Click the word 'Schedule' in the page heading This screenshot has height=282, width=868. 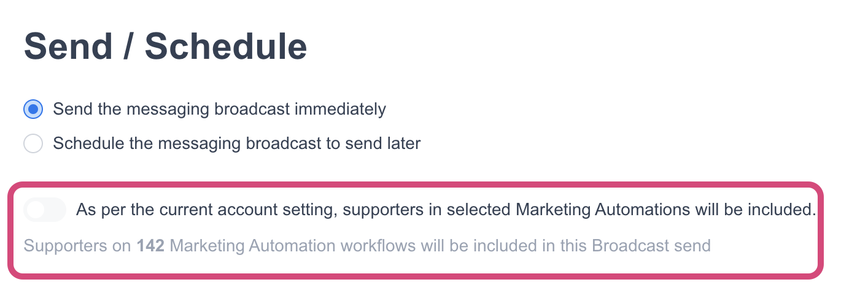click(x=226, y=47)
